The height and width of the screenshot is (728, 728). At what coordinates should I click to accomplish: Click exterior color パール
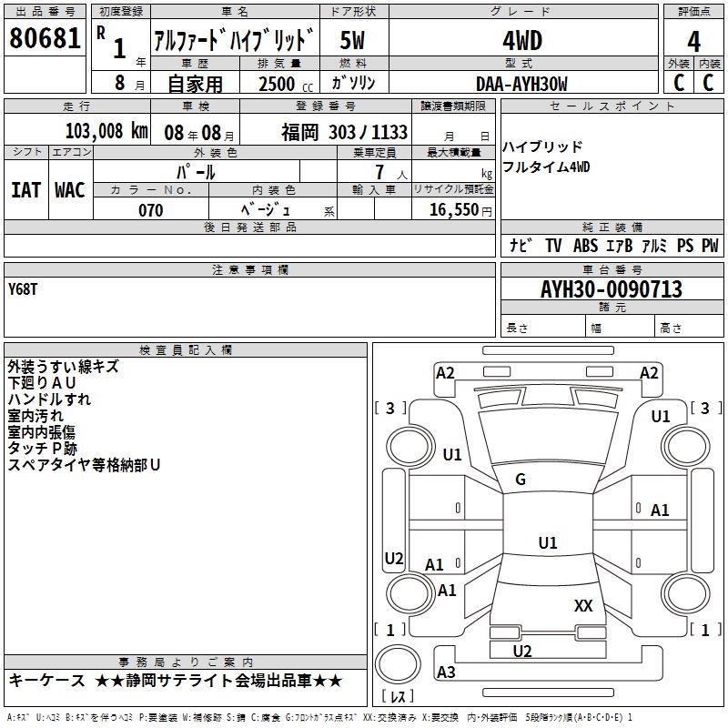click(x=196, y=172)
